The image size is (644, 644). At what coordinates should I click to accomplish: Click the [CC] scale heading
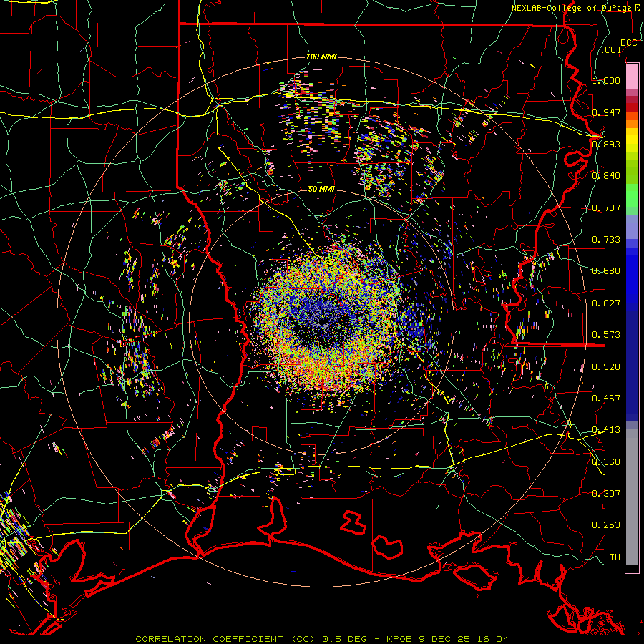(x=610, y=49)
